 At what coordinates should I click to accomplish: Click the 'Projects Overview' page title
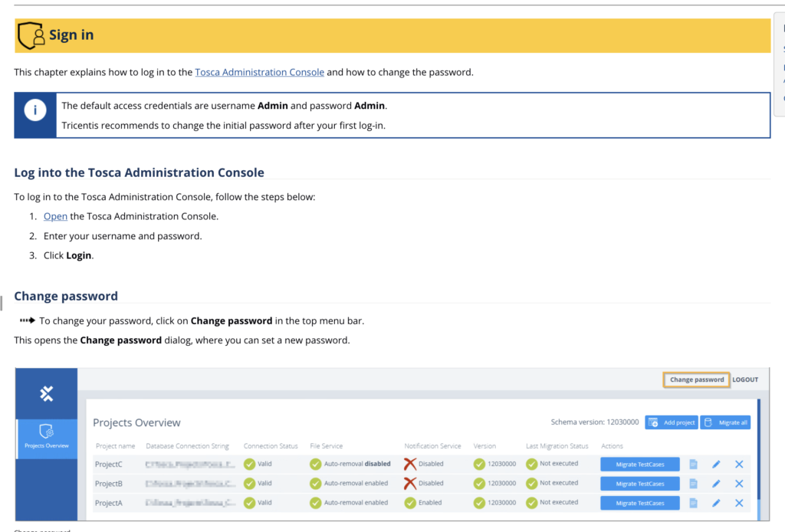(x=136, y=422)
